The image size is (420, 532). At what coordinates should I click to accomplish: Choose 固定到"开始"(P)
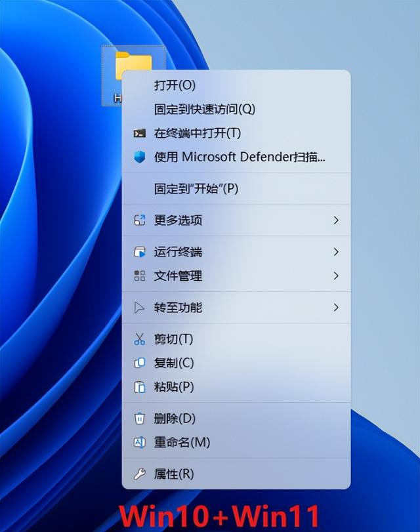[236, 189]
